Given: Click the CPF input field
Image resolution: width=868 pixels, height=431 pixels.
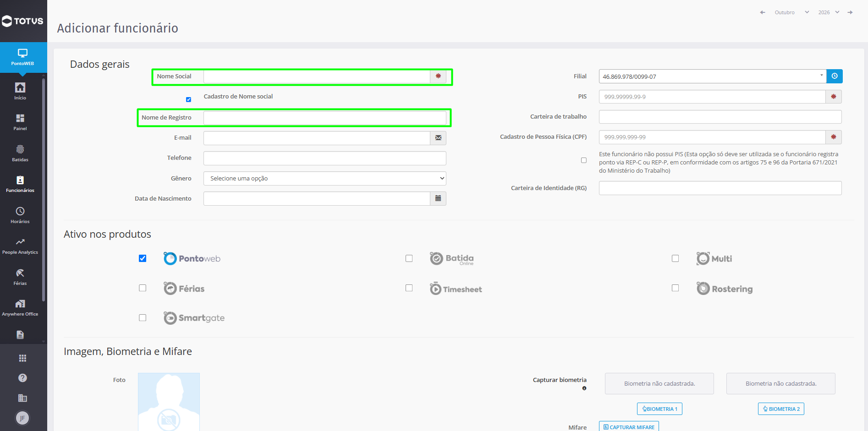Looking at the screenshot, I should [712, 137].
